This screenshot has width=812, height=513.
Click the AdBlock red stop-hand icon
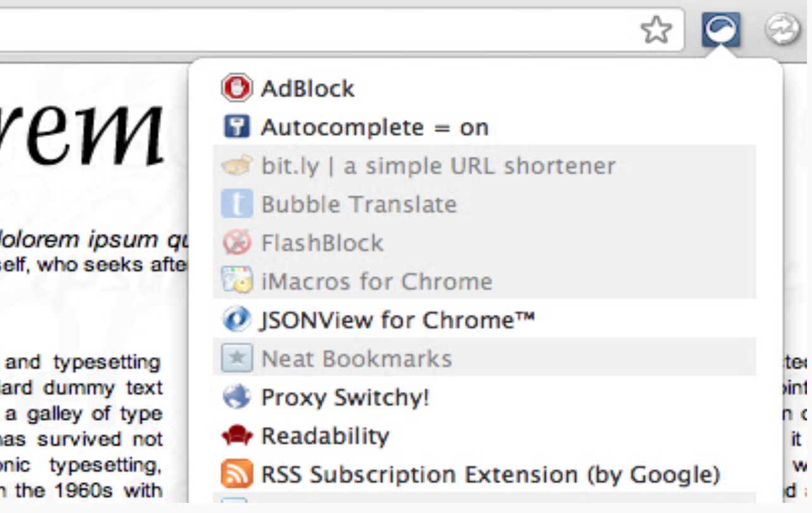click(237, 88)
